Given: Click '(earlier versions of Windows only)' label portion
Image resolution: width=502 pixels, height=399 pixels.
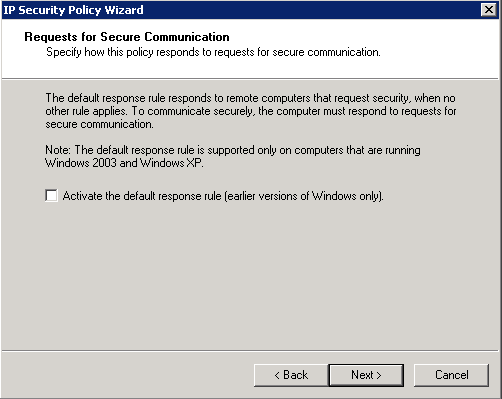Looking at the screenshot, I should pos(304,196).
